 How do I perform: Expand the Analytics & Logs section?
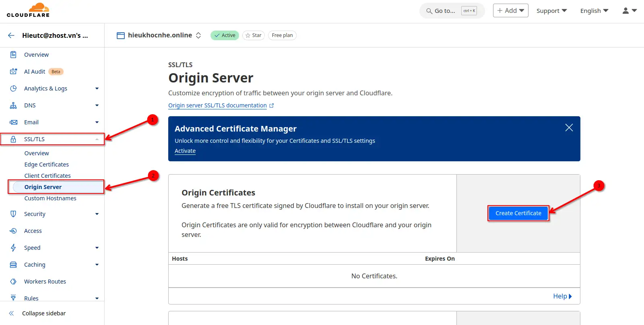point(97,88)
